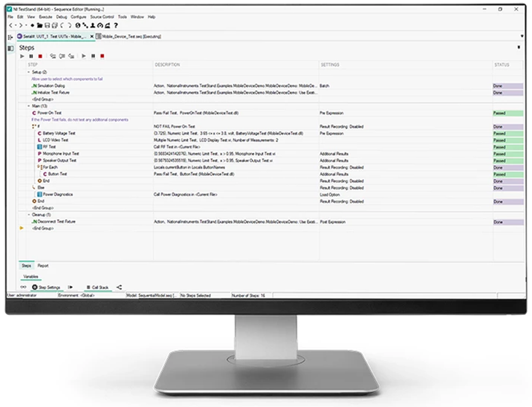Click the second red Terminate button under Steps
The width and height of the screenshot is (532, 407).
[102, 56]
